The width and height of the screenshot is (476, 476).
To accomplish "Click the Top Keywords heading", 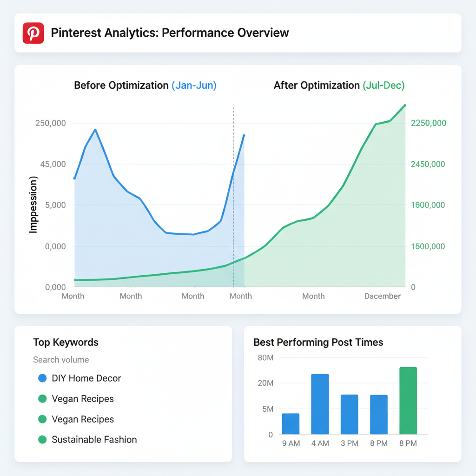I will click(66, 343).
